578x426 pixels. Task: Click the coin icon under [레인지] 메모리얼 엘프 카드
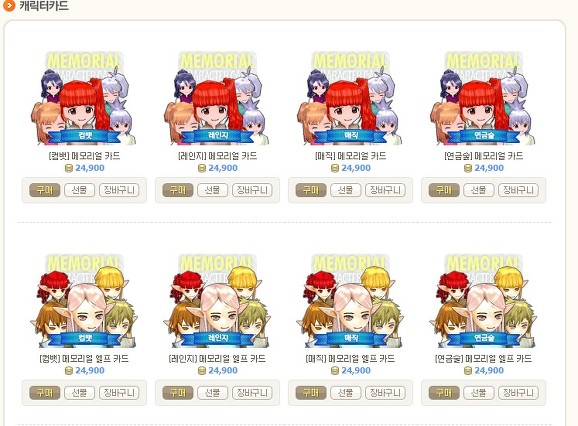coord(202,371)
